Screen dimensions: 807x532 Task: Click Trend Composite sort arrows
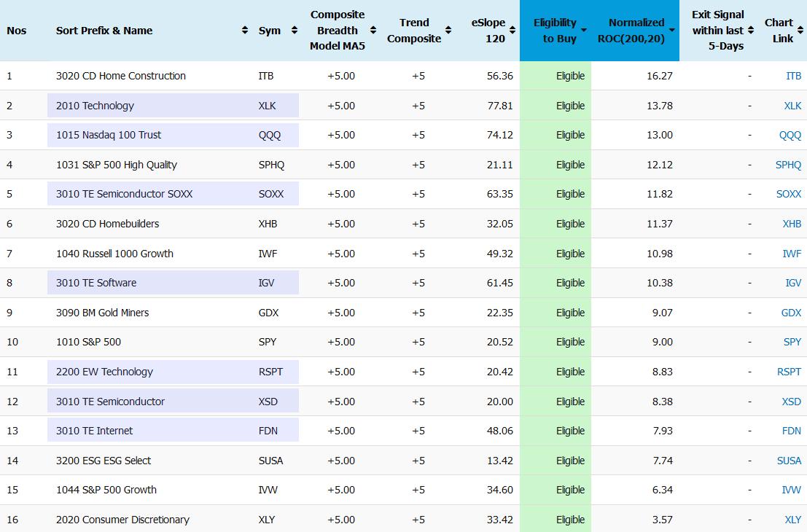448,31
